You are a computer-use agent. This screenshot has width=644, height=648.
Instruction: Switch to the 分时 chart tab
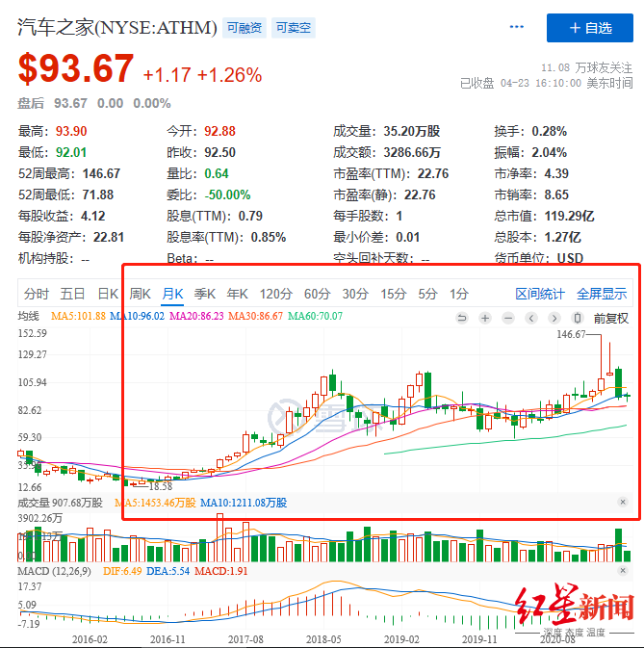coord(36,294)
